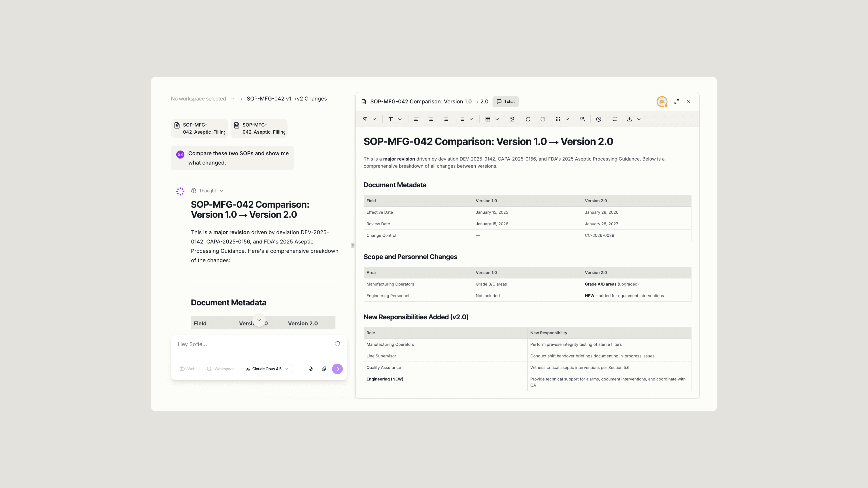Expand document panel to fullscreen
This screenshot has height=488, width=868.
coord(677,102)
